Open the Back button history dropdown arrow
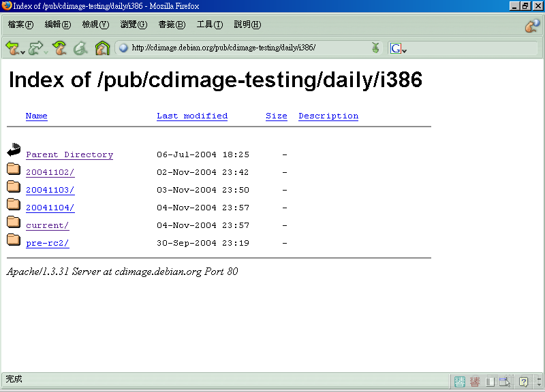The height and width of the screenshot is (392, 545). point(23,52)
